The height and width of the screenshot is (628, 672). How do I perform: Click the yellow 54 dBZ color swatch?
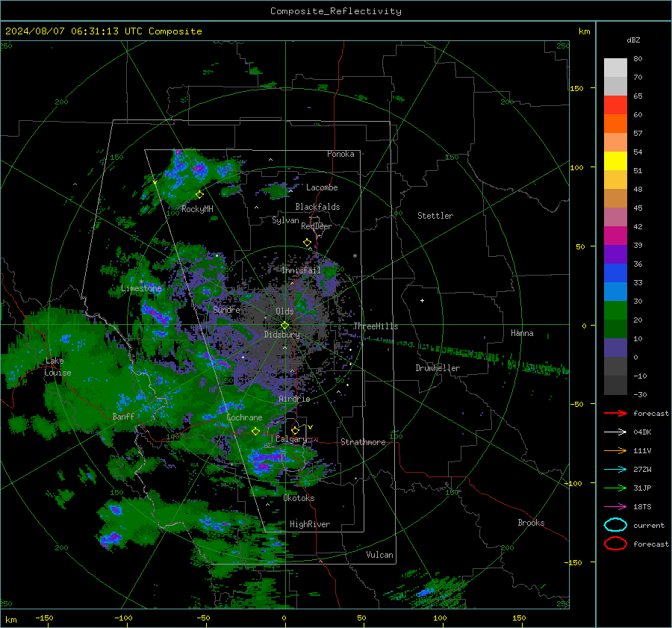pyautogui.click(x=615, y=161)
